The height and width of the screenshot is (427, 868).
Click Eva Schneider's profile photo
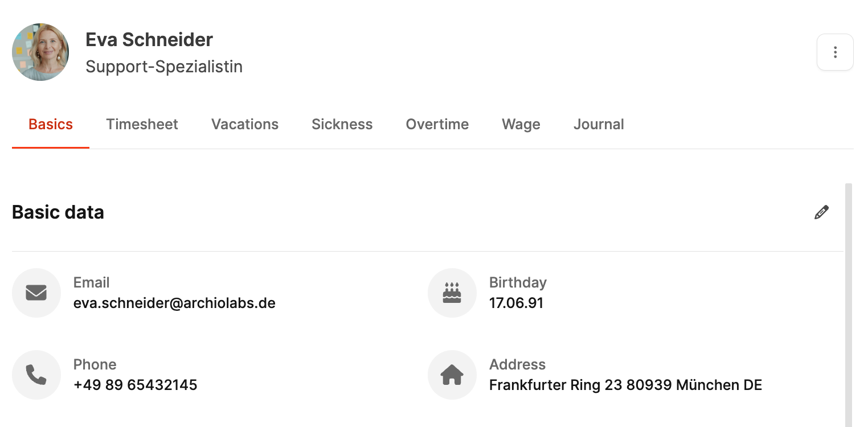[40, 52]
